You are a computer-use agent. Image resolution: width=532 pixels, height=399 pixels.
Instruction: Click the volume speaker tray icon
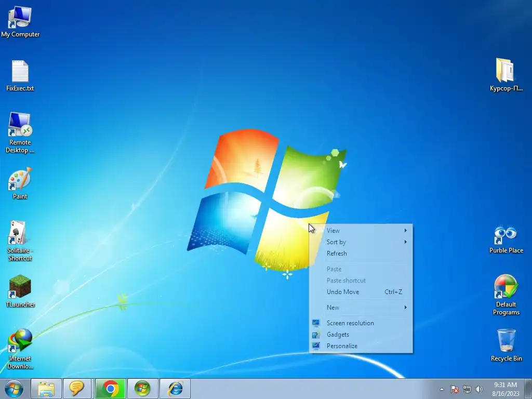[x=479, y=389]
